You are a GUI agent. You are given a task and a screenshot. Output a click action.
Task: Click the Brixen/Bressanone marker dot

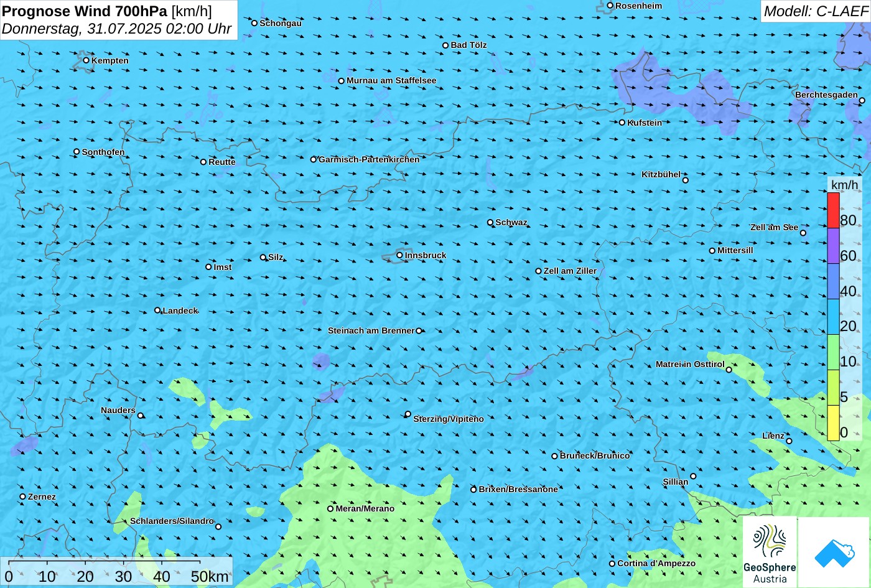pos(473,490)
